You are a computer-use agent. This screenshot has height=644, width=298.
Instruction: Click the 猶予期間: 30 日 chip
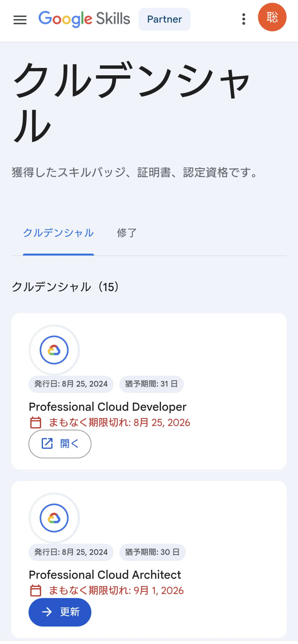(x=152, y=552)
